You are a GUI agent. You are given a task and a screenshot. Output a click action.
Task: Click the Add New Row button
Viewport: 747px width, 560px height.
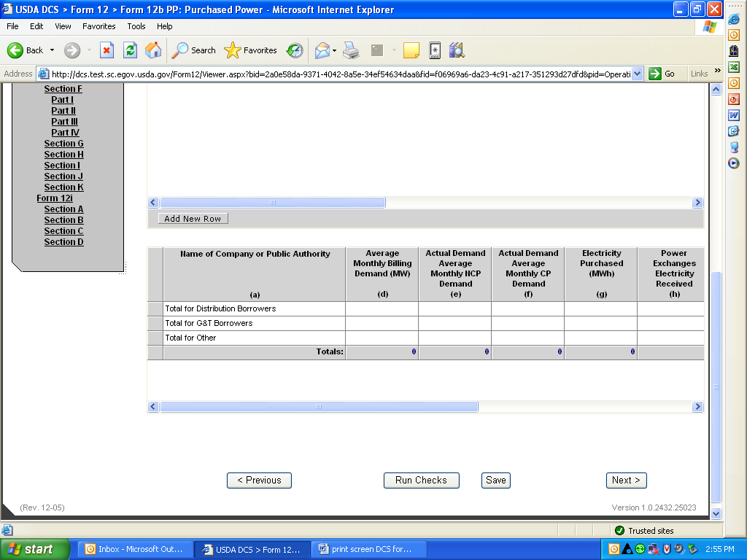pos(193,219)
